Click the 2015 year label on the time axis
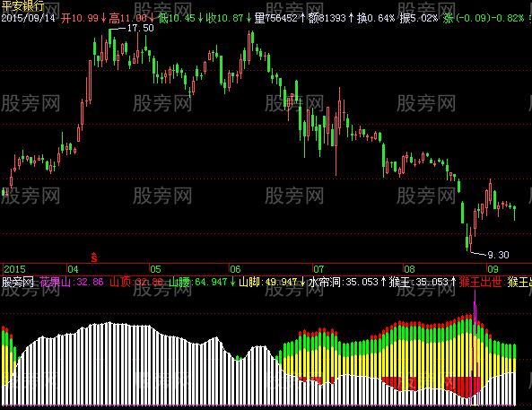 pos(14,269)
